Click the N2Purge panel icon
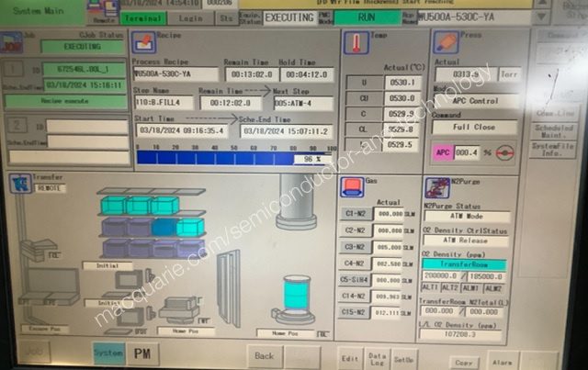Viewport: 588px width, 370px height. (x=435, y=186)
